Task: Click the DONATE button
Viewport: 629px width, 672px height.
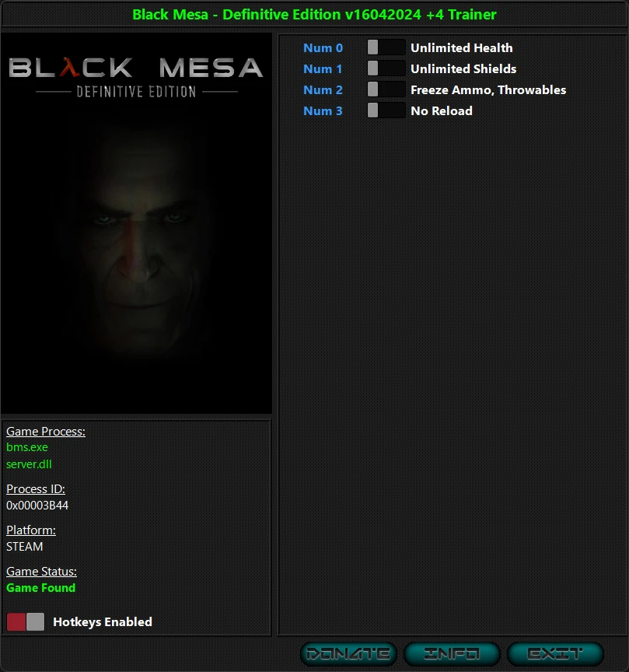Action: pos(348,653)
